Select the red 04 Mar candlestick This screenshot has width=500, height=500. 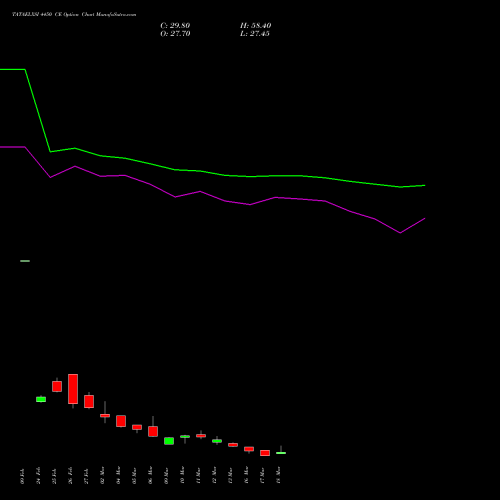[121, 421]
